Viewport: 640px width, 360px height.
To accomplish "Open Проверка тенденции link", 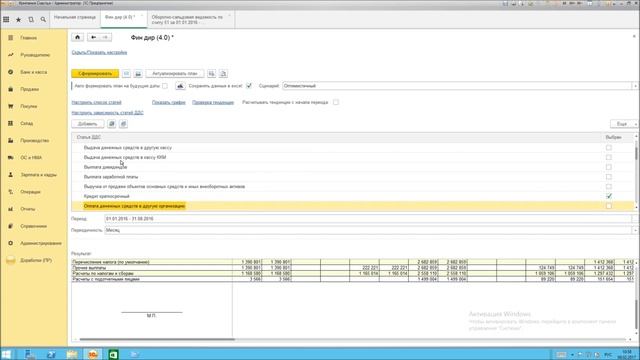I will click(x=213, y=102).
